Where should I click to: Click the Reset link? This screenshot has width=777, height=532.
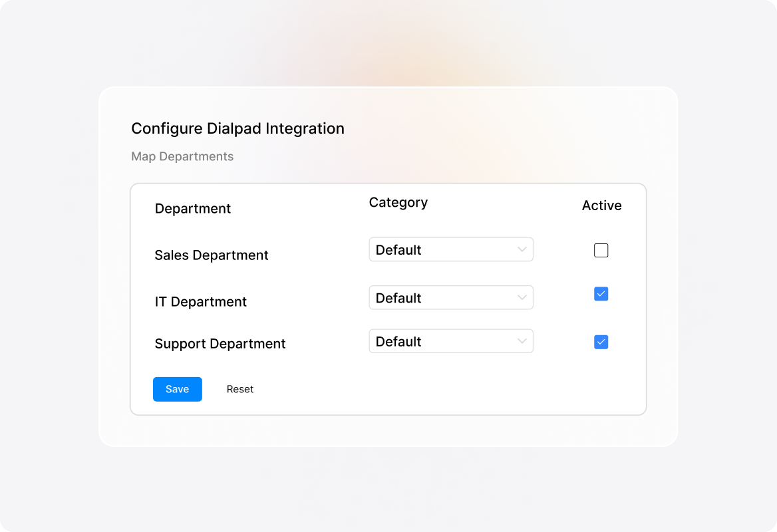click(240, 389)
